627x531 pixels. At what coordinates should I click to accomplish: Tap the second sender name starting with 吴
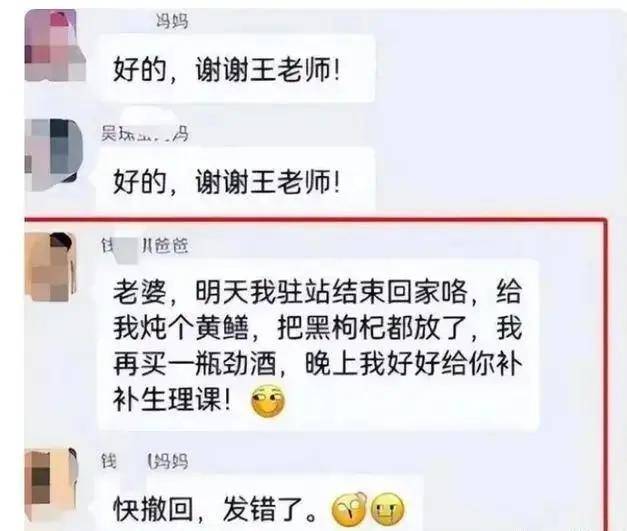coord(144,133)
